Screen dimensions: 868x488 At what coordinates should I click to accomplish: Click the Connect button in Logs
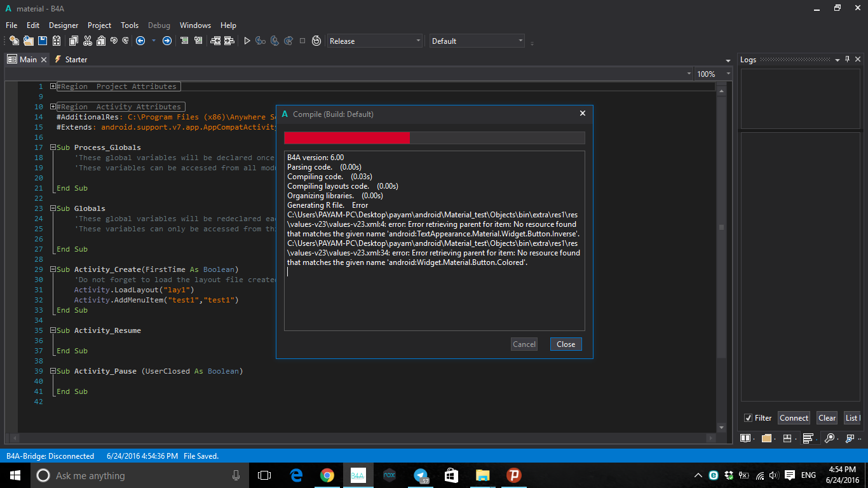(x=794, y=417)
